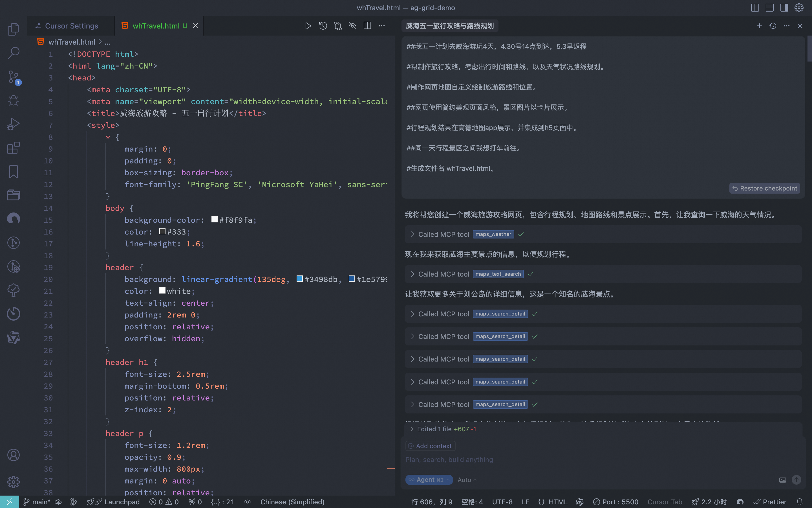Screen dimensions: 812x508
Task: Open the Manage gear in activity bar
Action: point(14,482)
